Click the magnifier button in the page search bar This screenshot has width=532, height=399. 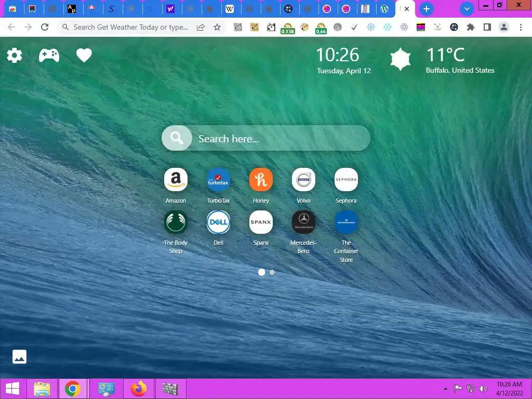pos(177,138)
